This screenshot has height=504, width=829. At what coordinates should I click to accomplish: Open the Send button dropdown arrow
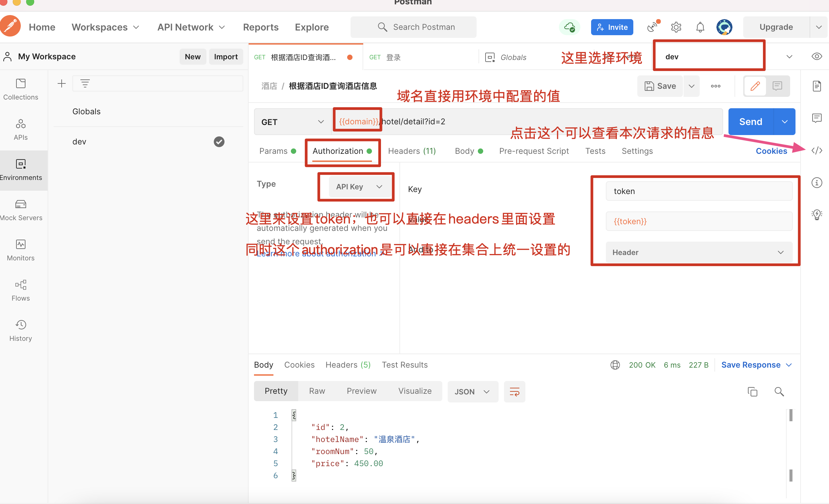pos(784,122)
